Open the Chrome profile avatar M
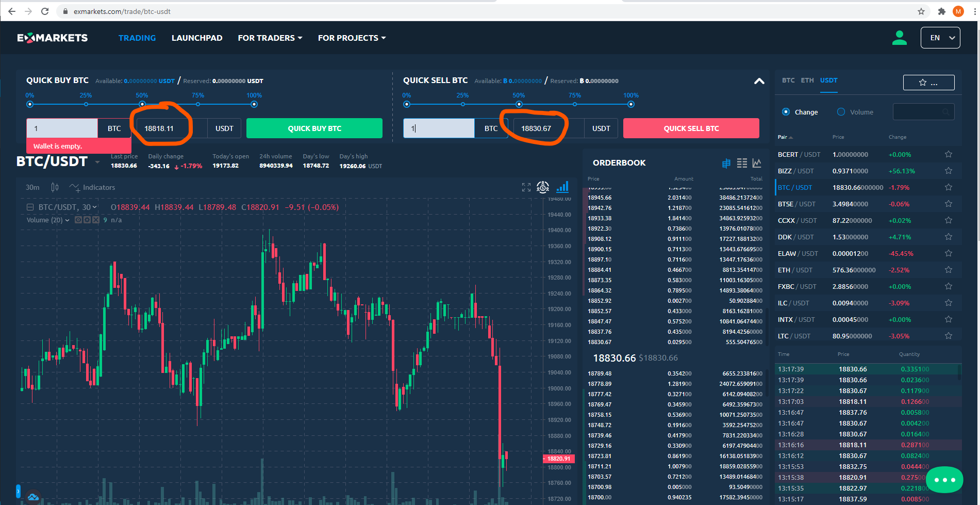The height and width of the screenshot is (505, 980). 958,11
